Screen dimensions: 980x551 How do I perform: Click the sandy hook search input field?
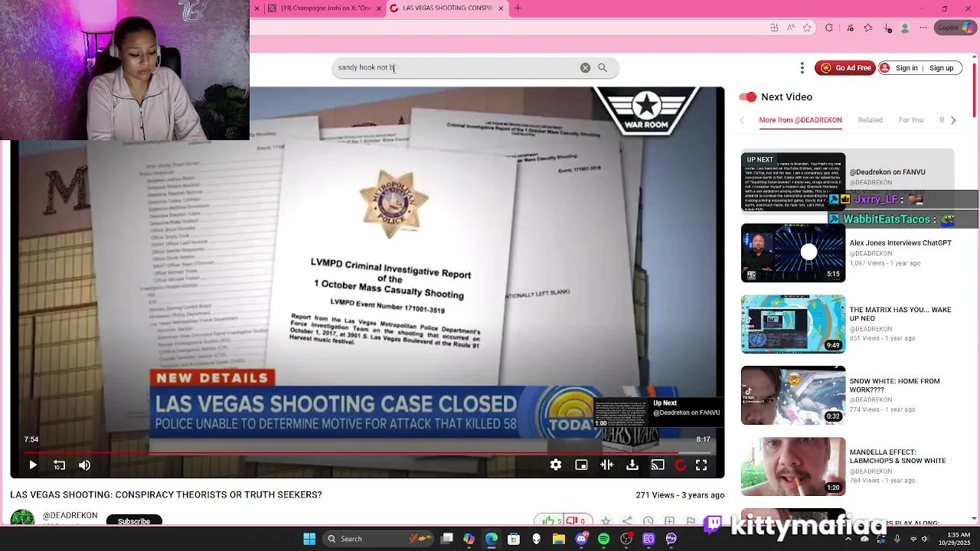click(x=456, y=67)
